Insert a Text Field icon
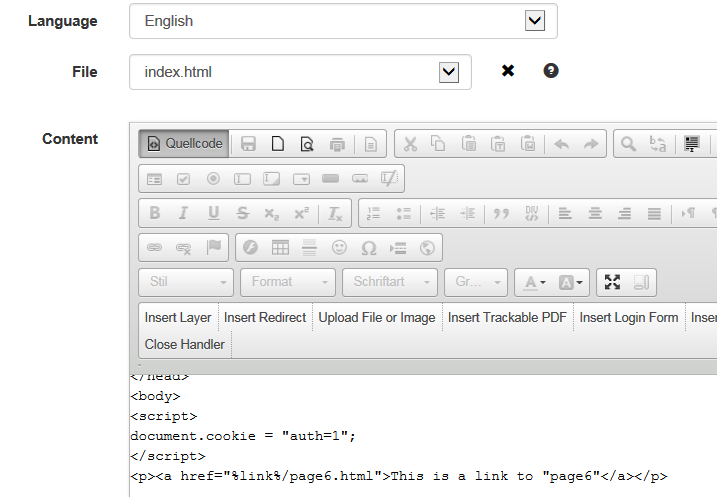 (242, 179)
